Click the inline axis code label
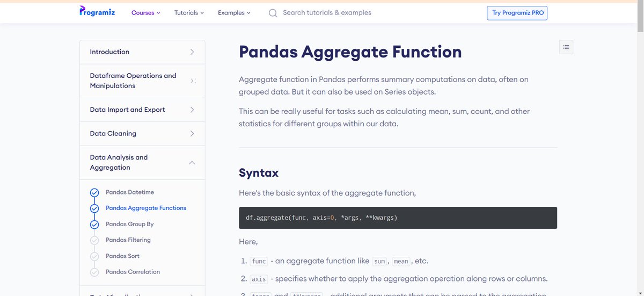The image size is (644, 296). 259,279
